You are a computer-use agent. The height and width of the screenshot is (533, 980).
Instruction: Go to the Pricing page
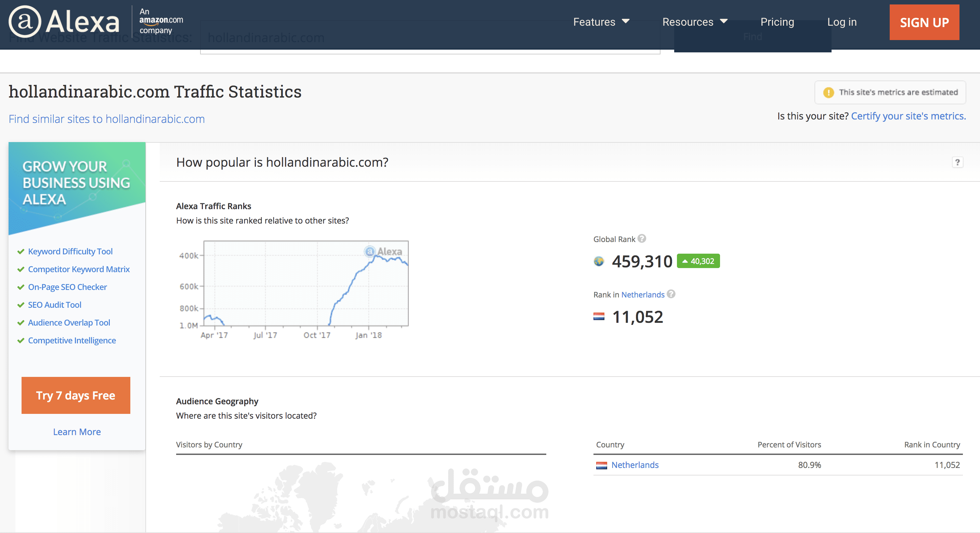coord(777,22)
